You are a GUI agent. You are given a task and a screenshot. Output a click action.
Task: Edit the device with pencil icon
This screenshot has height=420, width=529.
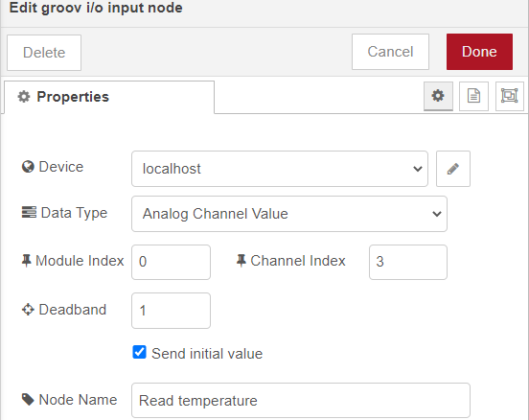(453, 169)
